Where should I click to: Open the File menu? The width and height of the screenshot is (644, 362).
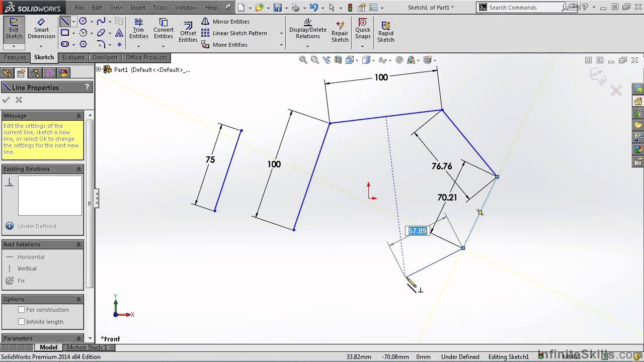(79, 8)
